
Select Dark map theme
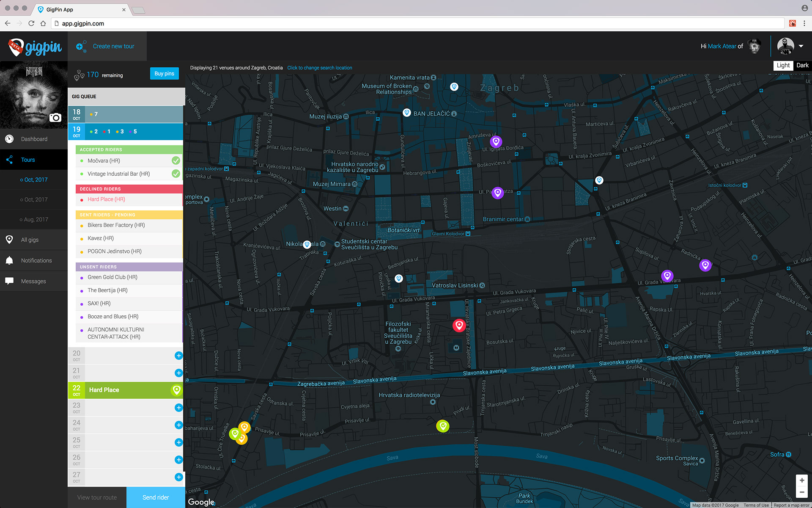pyautogui.click(x=802, y=65)
